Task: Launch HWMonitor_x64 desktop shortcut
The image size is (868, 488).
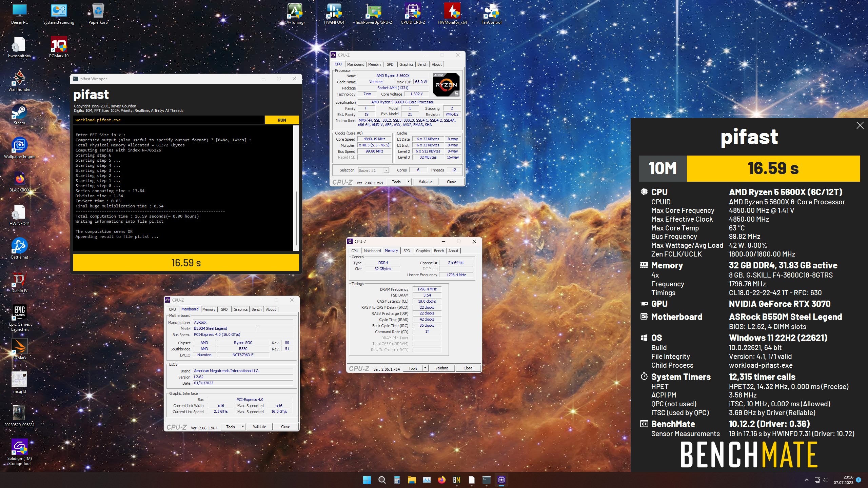Action: click(x=452, y=14)
